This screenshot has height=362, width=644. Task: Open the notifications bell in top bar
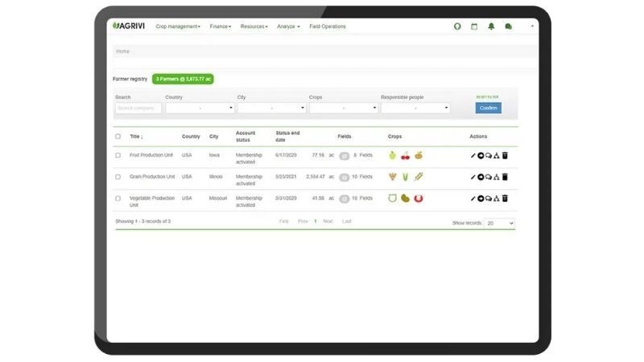click(x=491, y=27)
